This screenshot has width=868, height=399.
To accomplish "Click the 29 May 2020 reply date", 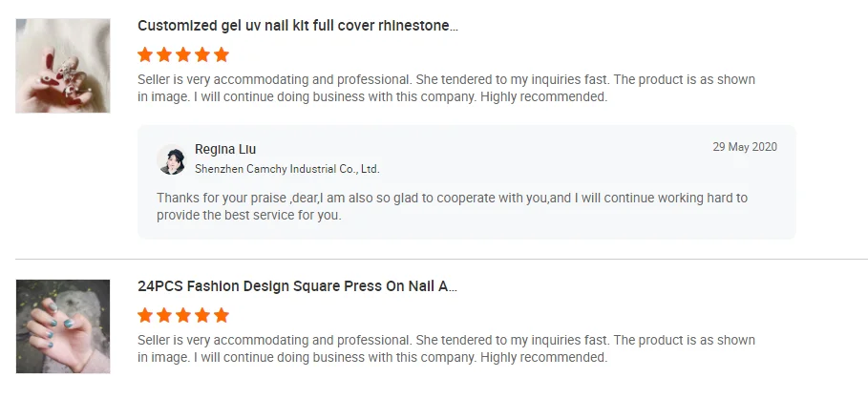I will [745, 147].
